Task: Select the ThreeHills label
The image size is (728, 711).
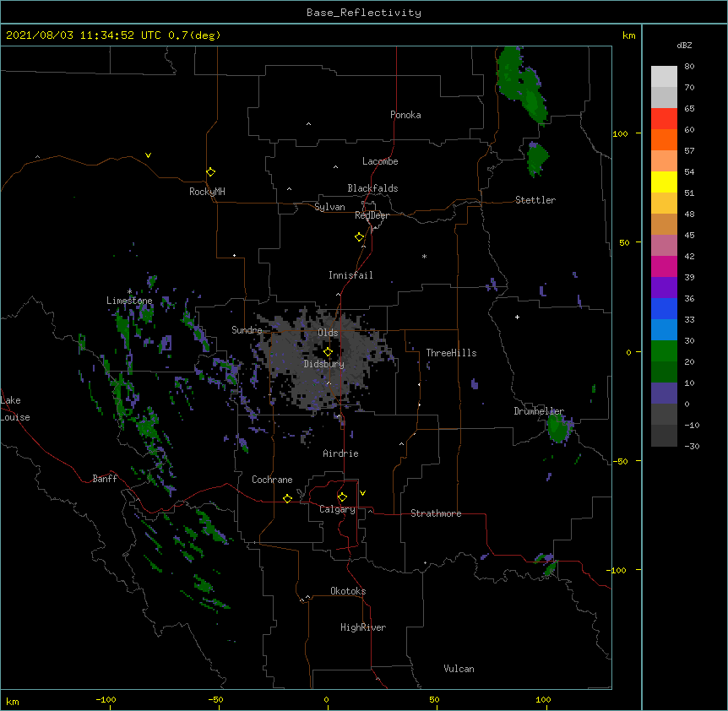Action: point(451,353)
